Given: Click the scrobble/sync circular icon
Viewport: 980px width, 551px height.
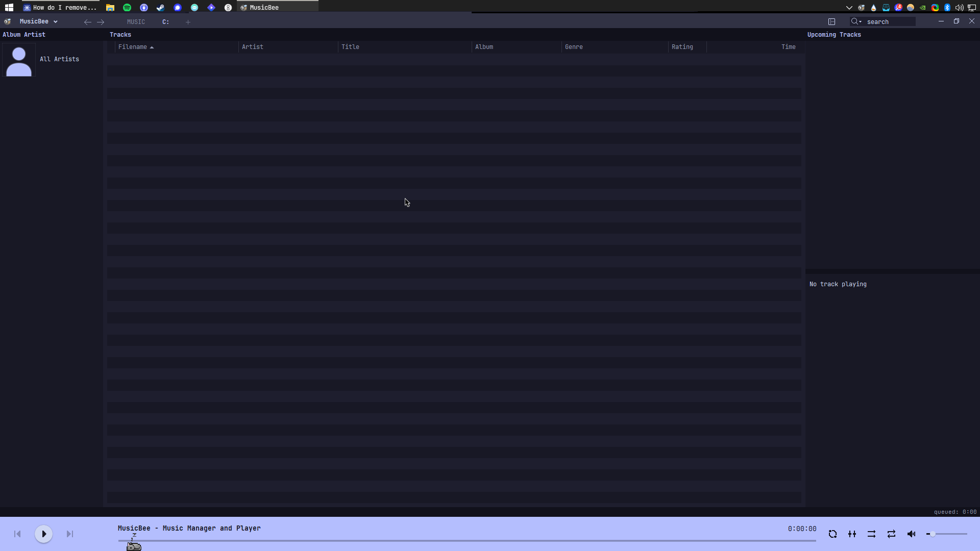Looking at the screenshot, I should 832,534.
